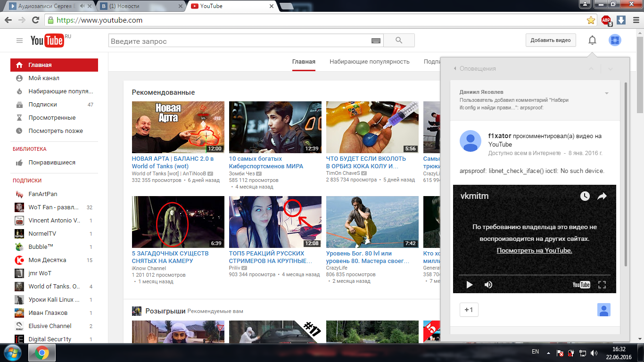Open the notifications panel options chevron

pyautogui.click(x=611, y=69)
